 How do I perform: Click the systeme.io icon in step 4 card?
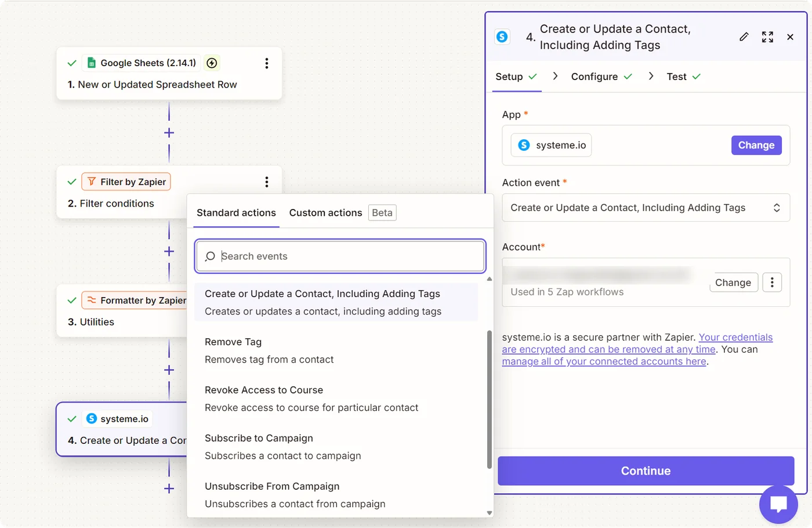coord(92,418)
